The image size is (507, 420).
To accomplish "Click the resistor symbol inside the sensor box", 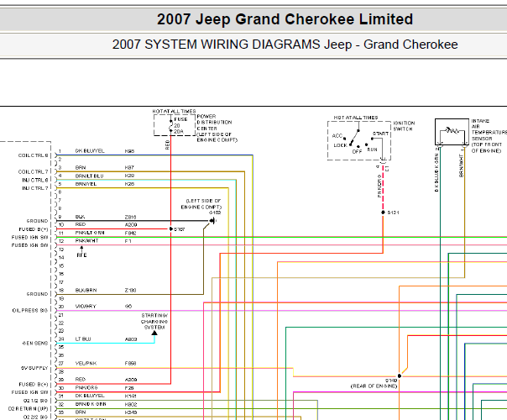I will [452, 131].
